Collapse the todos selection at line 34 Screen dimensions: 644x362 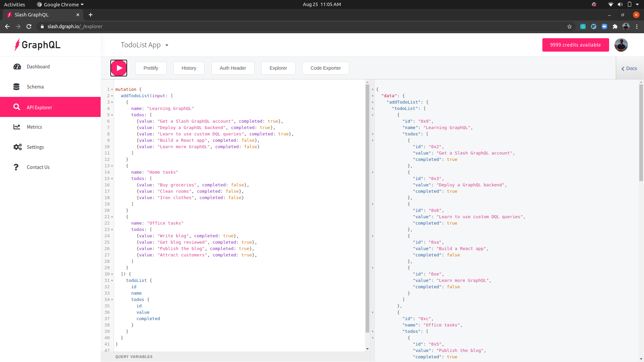[112, 300]
